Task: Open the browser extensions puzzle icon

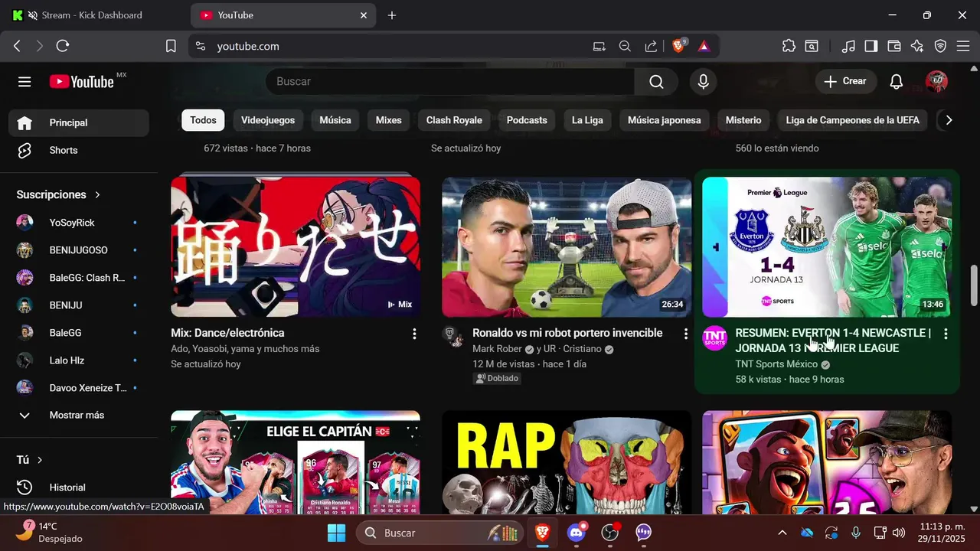Action: pos(789,46)
